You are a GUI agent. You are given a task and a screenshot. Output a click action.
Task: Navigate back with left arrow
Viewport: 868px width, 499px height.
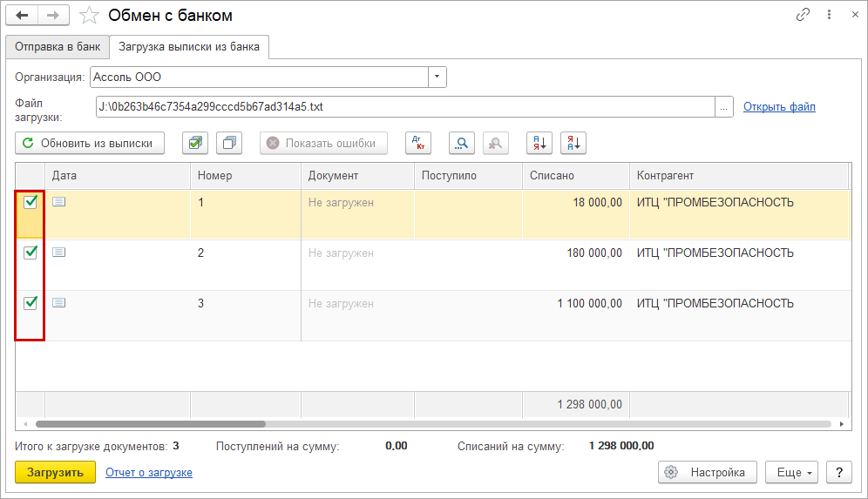pyautogui.click(x=22, y=16)
